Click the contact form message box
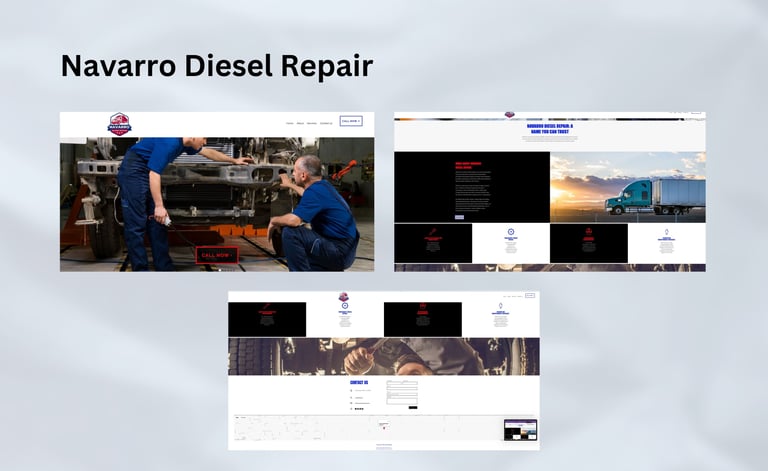Image resolution: width=768 pixels, height=471 pixels. click(402, 400)
